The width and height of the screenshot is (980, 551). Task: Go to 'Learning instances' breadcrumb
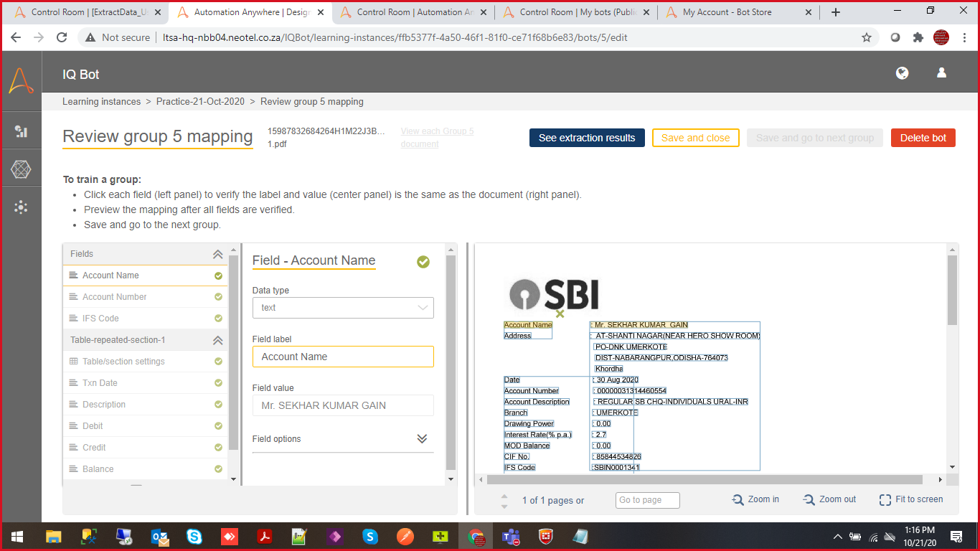tap(101, 102)
